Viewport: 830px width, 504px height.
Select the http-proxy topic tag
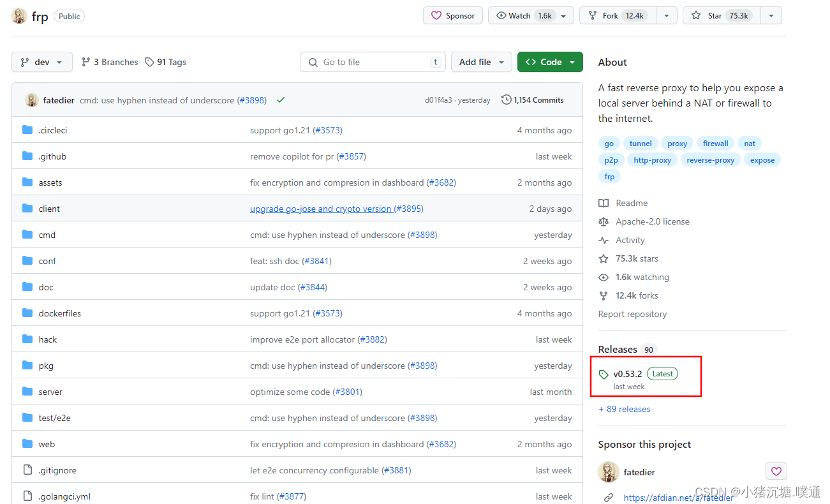pyautogui.click(x=652, y=160)
